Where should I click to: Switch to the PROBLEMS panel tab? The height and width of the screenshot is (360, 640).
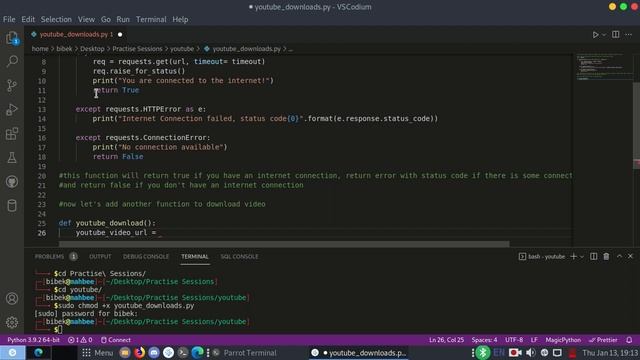49,256
